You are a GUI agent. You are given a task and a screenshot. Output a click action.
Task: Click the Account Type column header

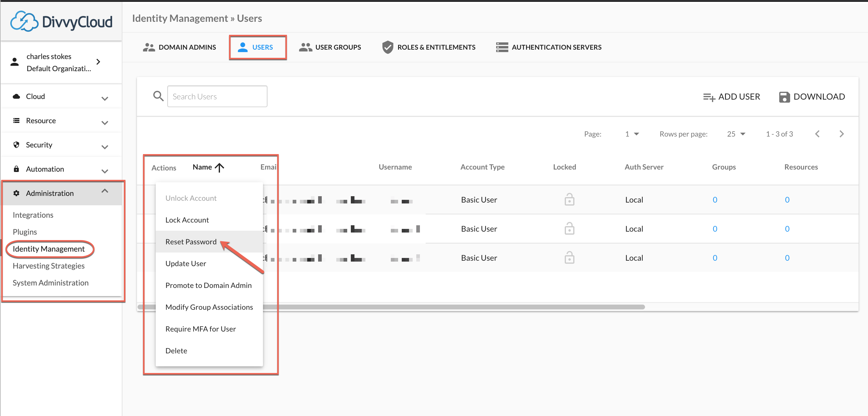tap(483, 167)
